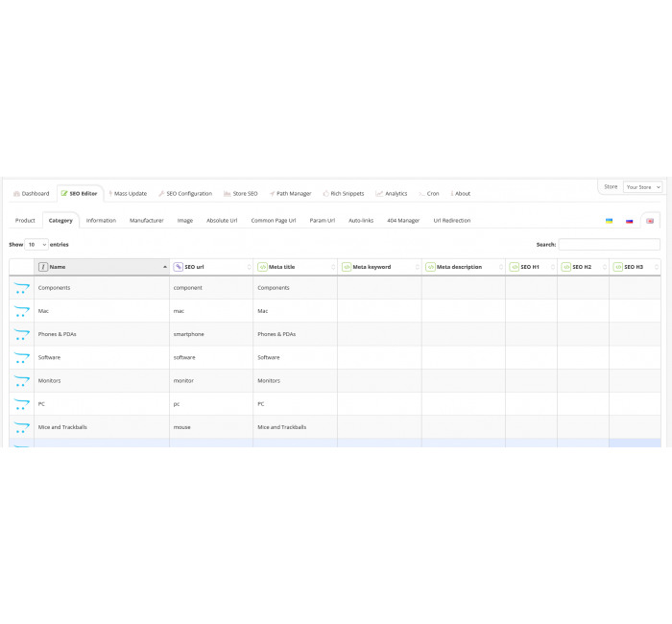Click the 'Software' Meta title cell

point(296,357)
